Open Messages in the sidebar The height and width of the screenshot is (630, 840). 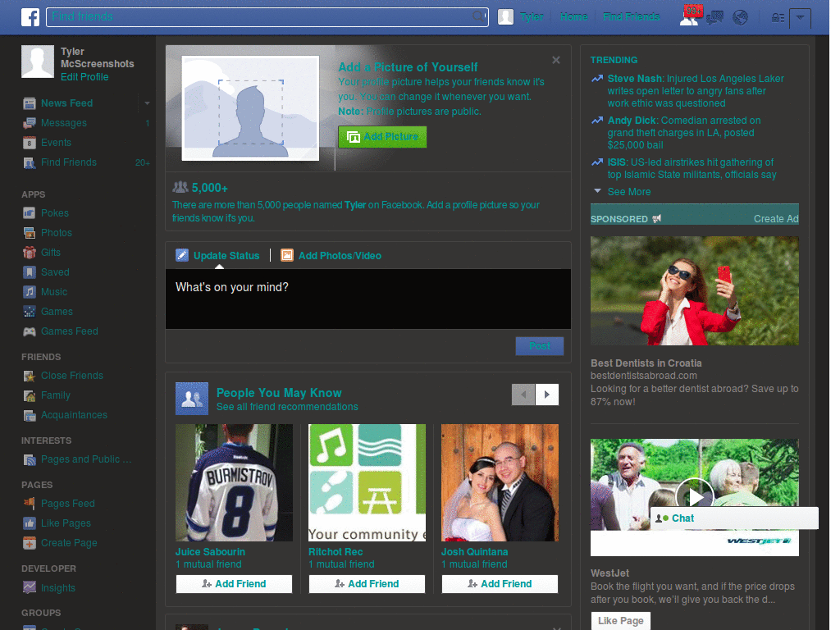64,123
